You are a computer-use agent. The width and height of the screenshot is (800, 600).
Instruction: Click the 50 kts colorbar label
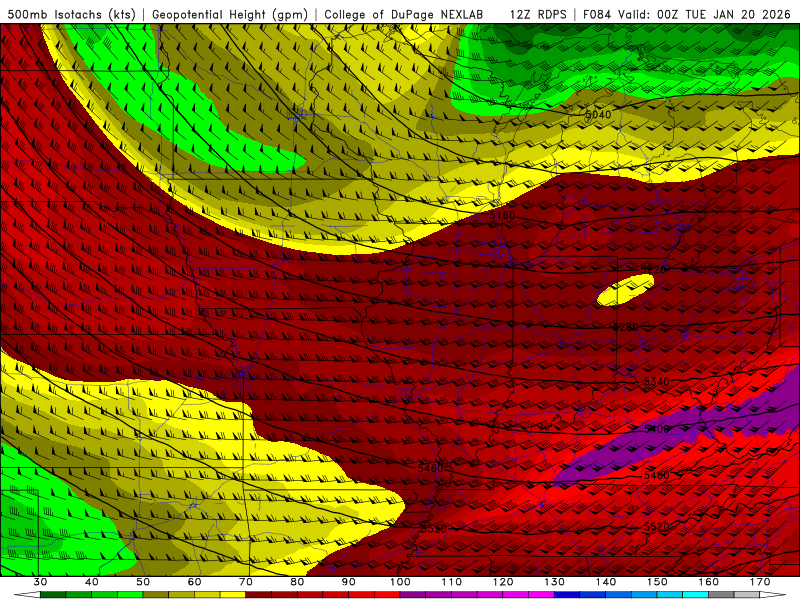tap(143, 582)
